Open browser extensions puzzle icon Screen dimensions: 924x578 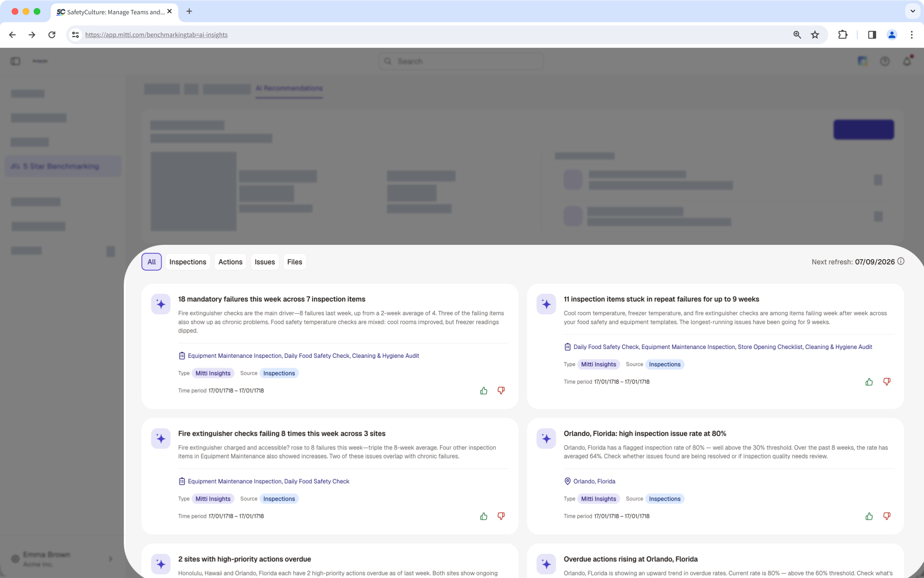tap(843, 35)
